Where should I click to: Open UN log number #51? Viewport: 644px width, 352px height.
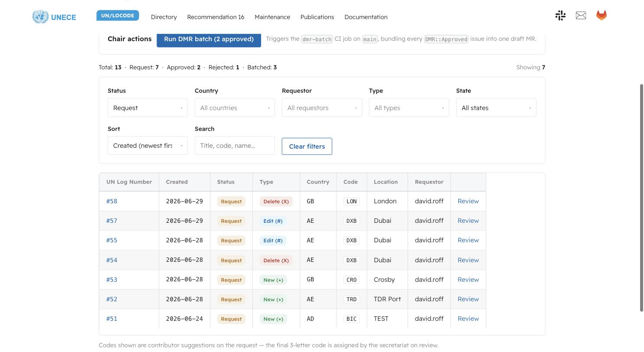pyautogui.click(x=111, y=319)
